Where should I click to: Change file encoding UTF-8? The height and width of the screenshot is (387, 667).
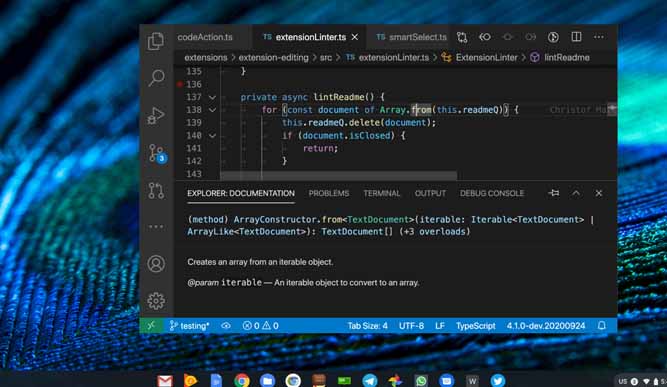pos(411,326)
